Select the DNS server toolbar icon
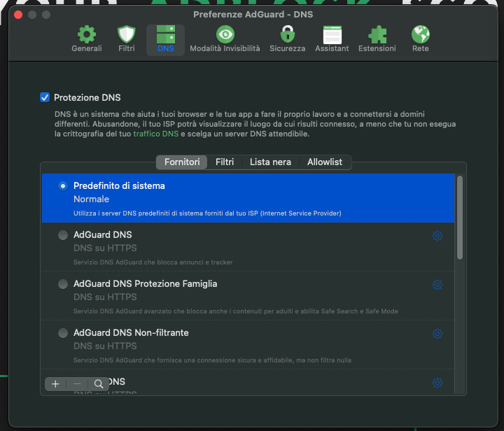 165,39
